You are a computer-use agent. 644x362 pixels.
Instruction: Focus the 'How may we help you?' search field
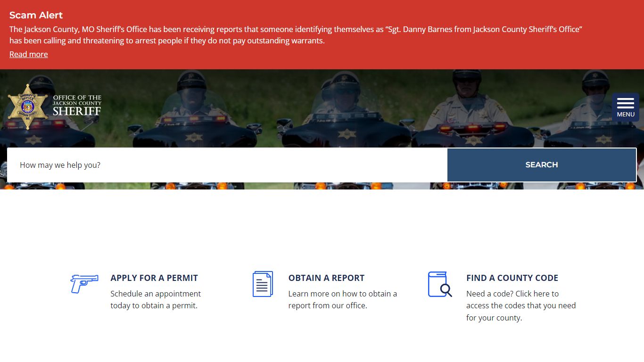point(227,165)
